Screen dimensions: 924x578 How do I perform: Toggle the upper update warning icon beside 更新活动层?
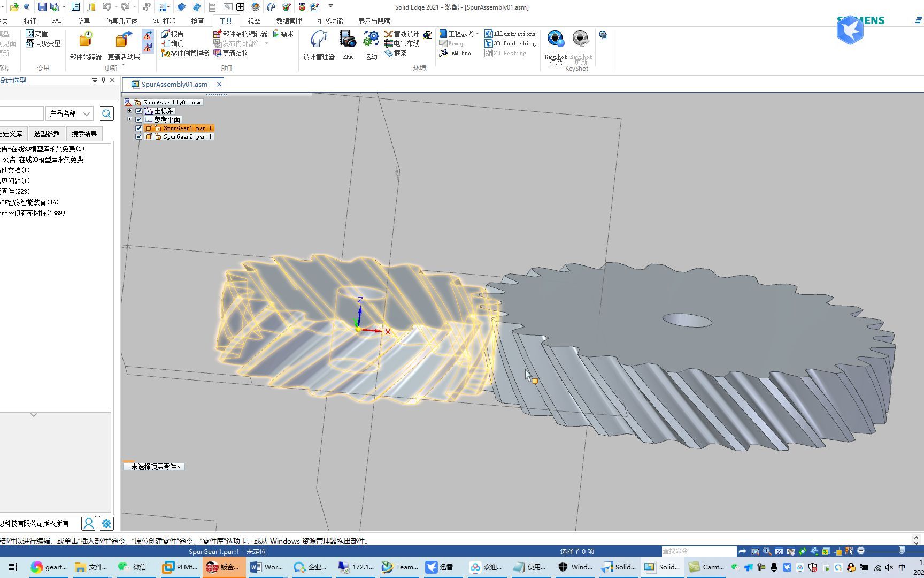(148, 35)
